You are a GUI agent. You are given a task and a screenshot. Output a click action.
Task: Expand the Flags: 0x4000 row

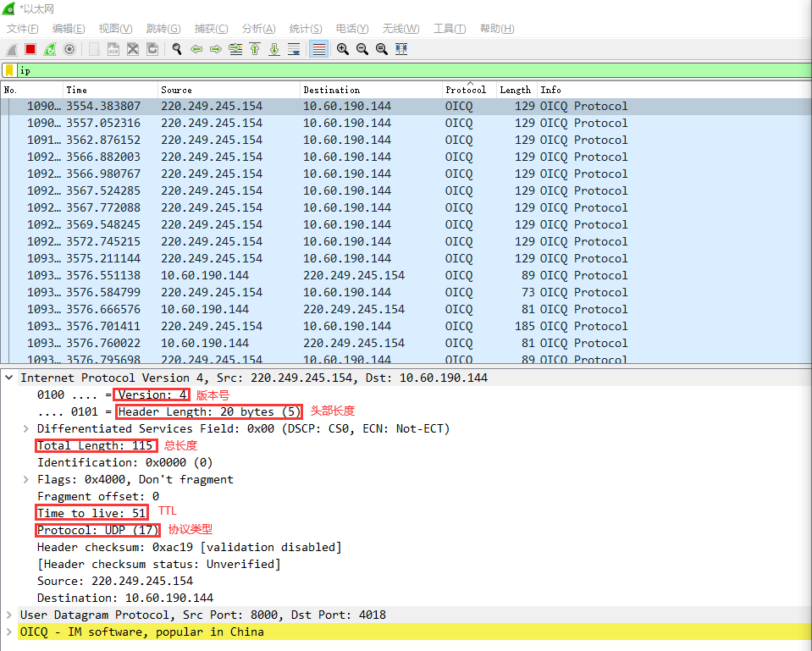point(25,479)
